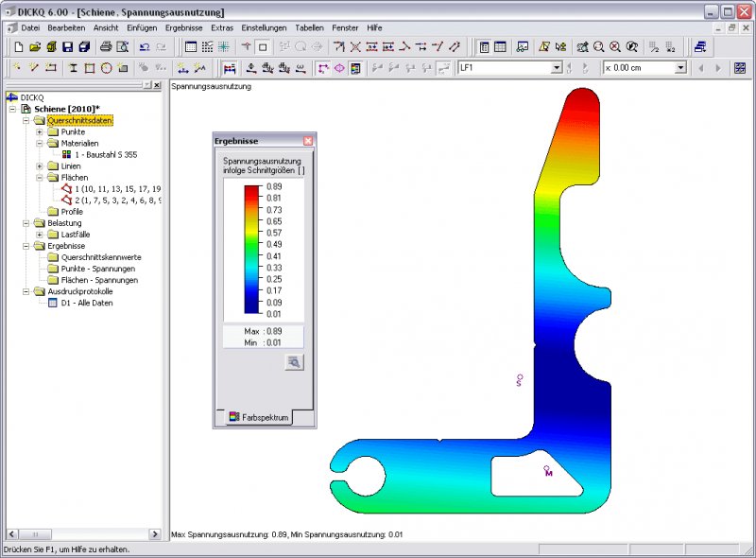Viewport: 756px width, 558px height.
Task: Collapse the Ergebnisse tree folder
Action: click(26, 246)
